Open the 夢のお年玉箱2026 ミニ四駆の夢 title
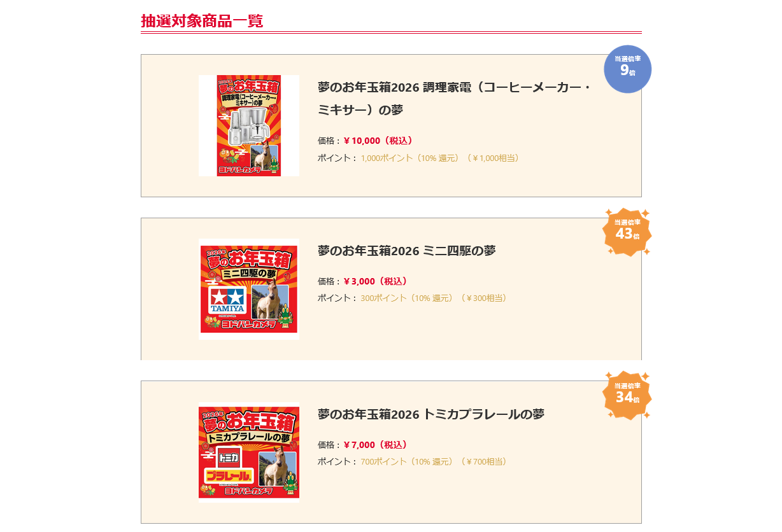Screen dimensions: 782x532 (407, 251)
